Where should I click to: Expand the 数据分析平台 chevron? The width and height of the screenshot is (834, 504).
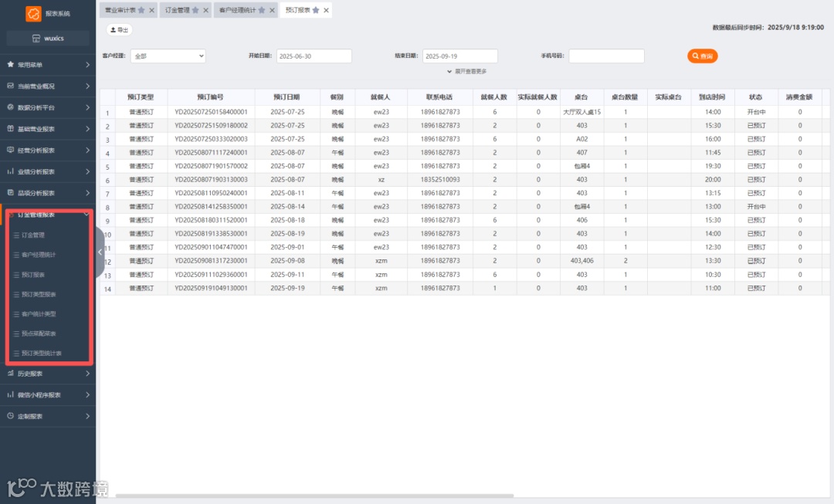tap(87, 107)
